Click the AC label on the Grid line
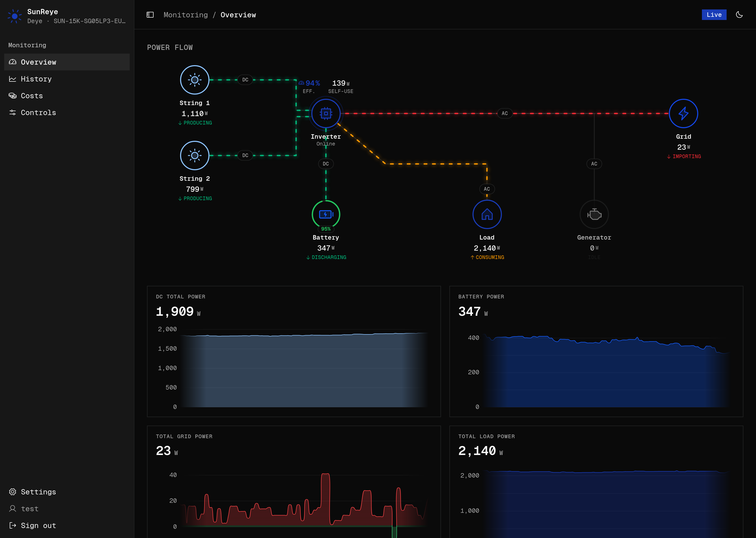Screen dimensions: 756x538 [x=505, y=113]
